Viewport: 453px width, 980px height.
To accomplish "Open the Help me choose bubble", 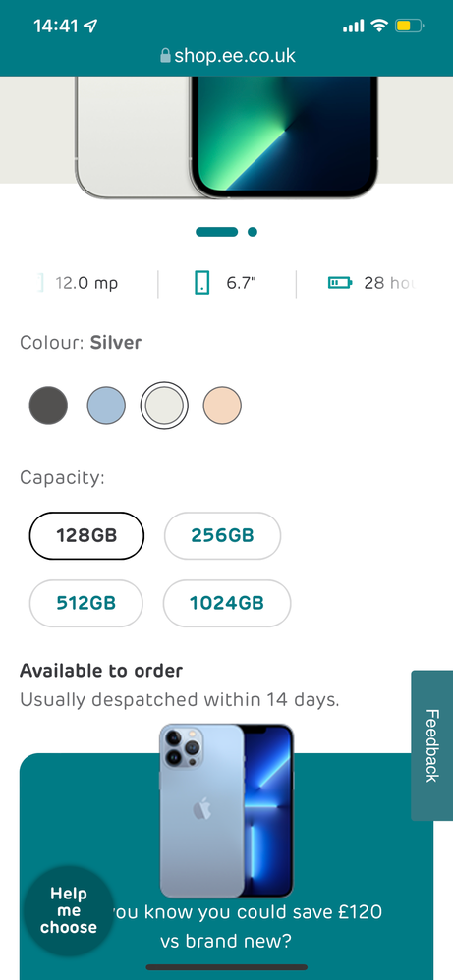I will 69,910.
